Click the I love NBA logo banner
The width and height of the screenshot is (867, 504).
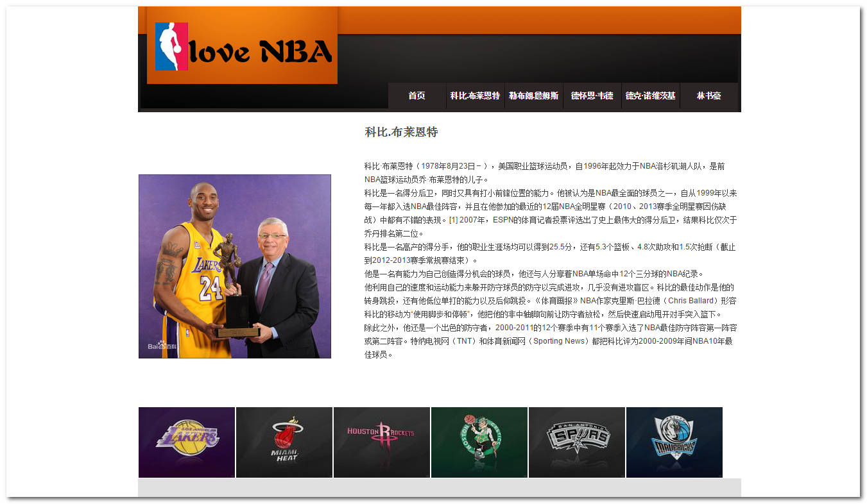242,46
